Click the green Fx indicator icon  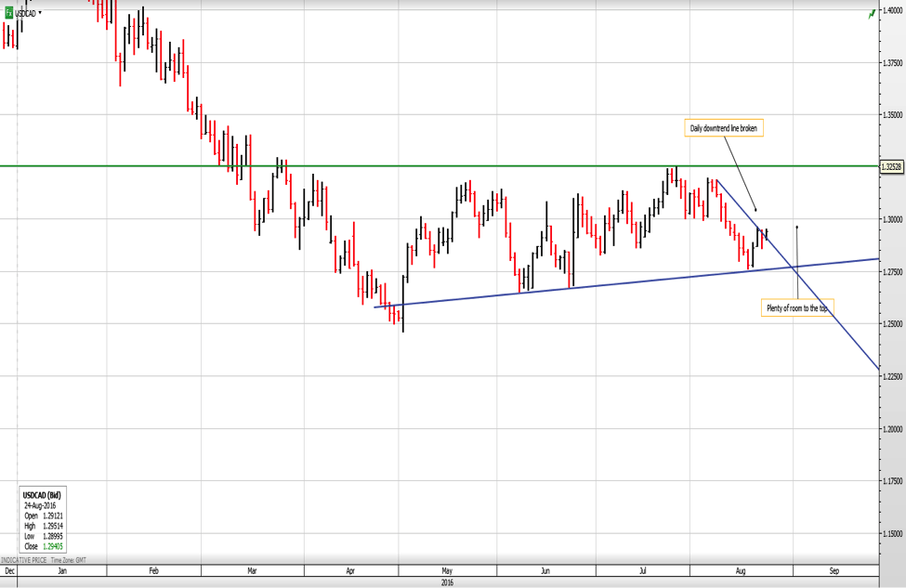tap(9, 12)
